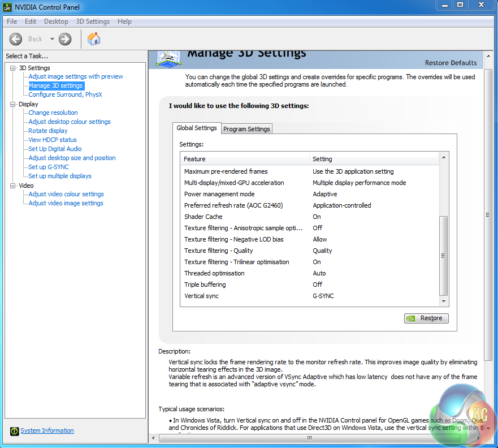Screen dimensions: 498x448
Task: Click the Forward arrow icon
Action: pyautogui.click(x=65, y=39)
